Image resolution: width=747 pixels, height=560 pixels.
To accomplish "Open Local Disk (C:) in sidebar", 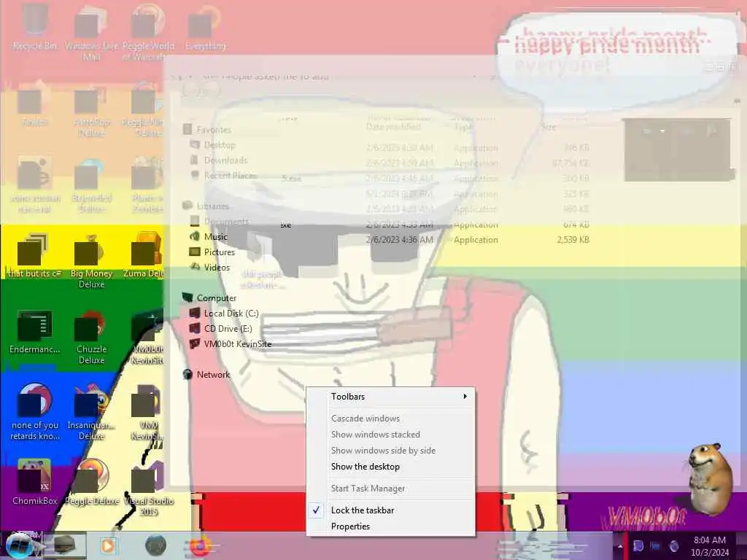I will pos(225,314).
